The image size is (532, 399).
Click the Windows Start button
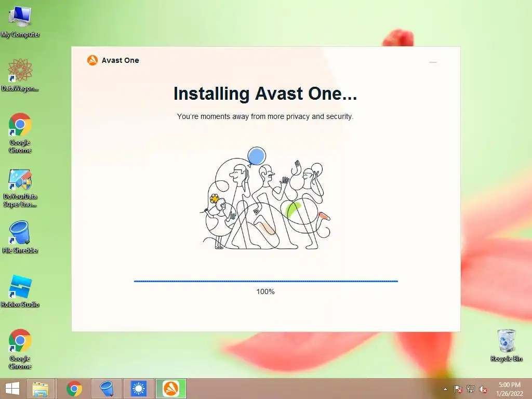[12, 389]
